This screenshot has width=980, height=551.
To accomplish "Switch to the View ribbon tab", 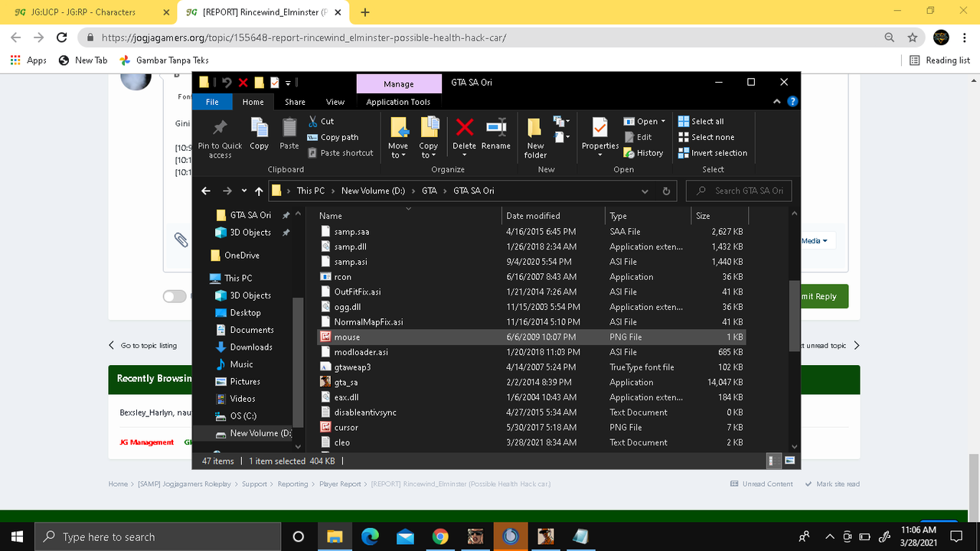I will pyautogui.click(x=335, y=102).
